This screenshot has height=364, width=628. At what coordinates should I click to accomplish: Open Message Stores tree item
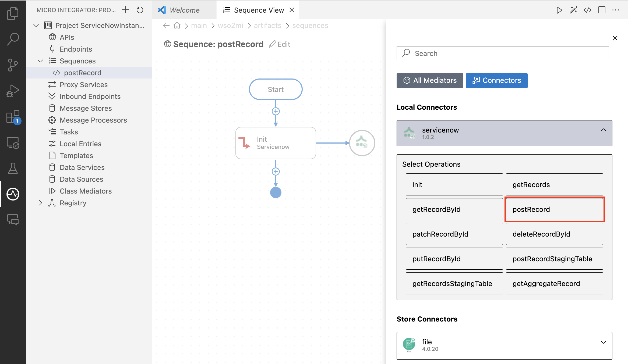tap(89, 108)
